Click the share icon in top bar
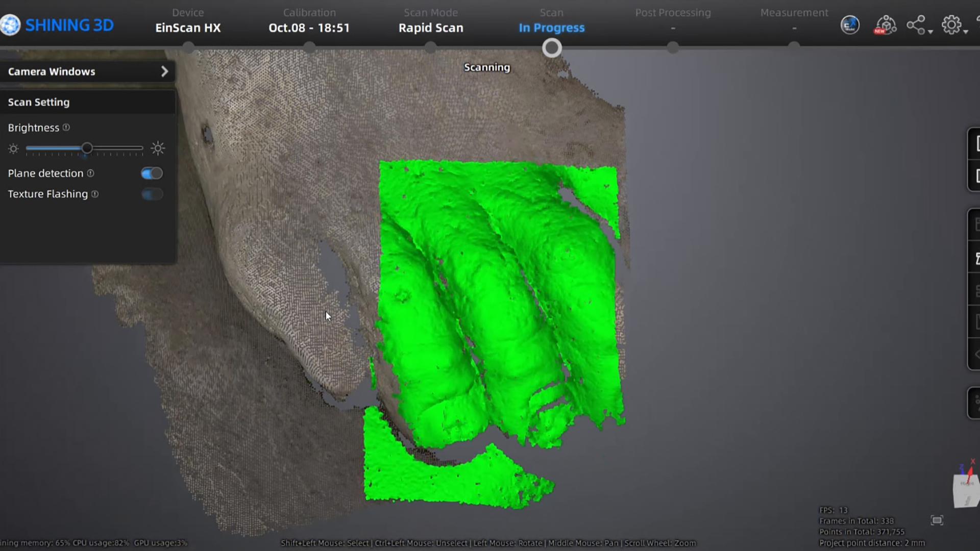Screen dimensions: 980x551 click(x=916, y=25)
